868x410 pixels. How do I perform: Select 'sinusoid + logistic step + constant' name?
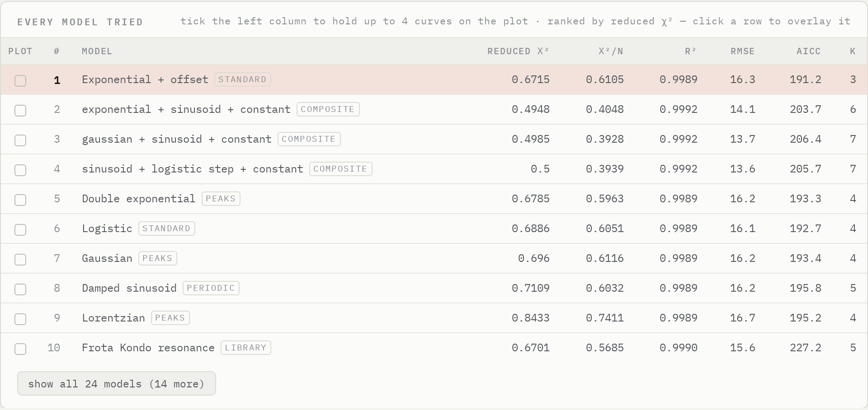pos(193,169)
